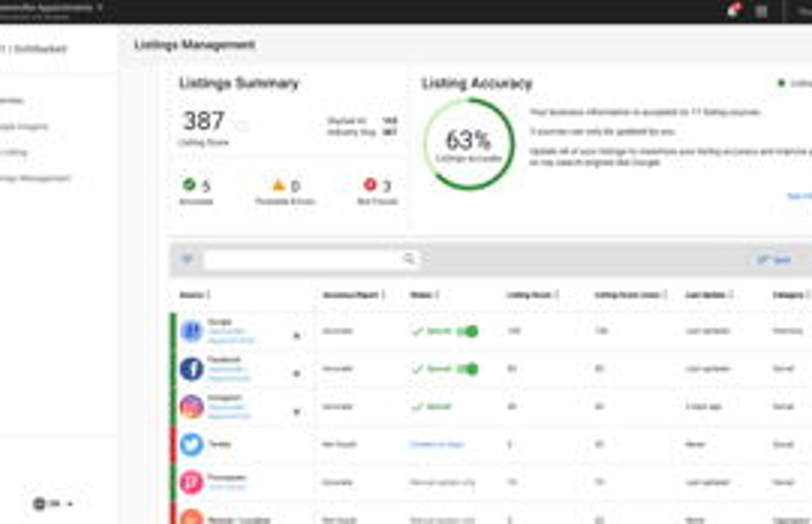This screenshot has width=812, height=524.
Task: Click the Listing Accuracy heading
Action: click(477, 83)
